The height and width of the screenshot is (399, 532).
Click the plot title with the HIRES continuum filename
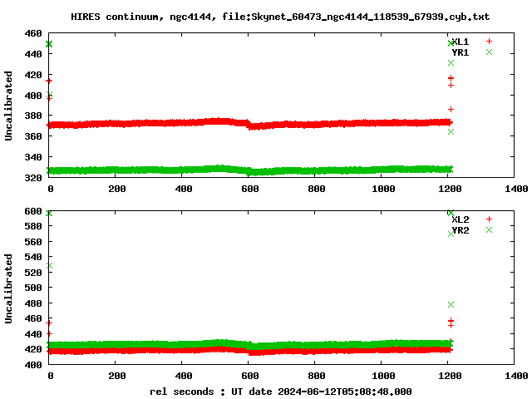pyautogui.click(x=280, y=17)
